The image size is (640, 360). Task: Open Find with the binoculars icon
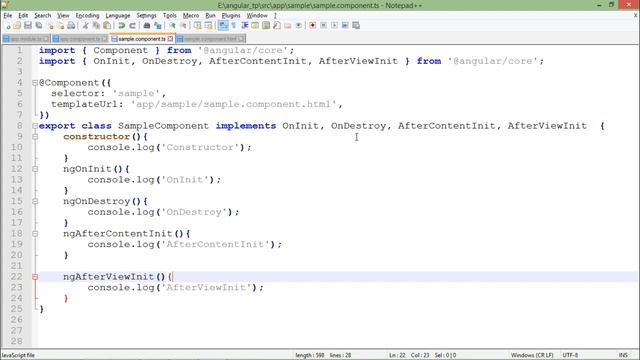(147, 25)
